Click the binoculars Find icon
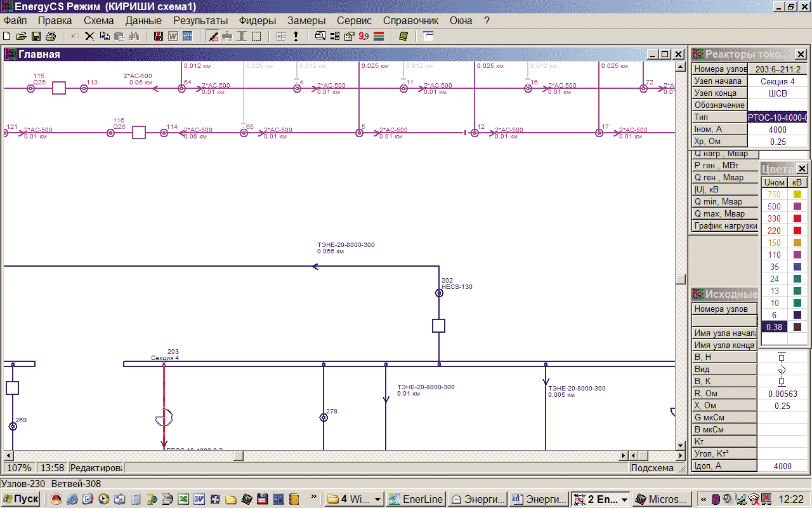This screenshot has width=812, height=508. (134, 36)
